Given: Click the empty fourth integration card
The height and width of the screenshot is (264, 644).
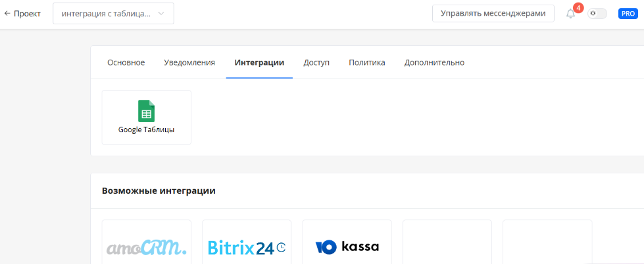Looking at the screenshot, I should pos(447,243).
